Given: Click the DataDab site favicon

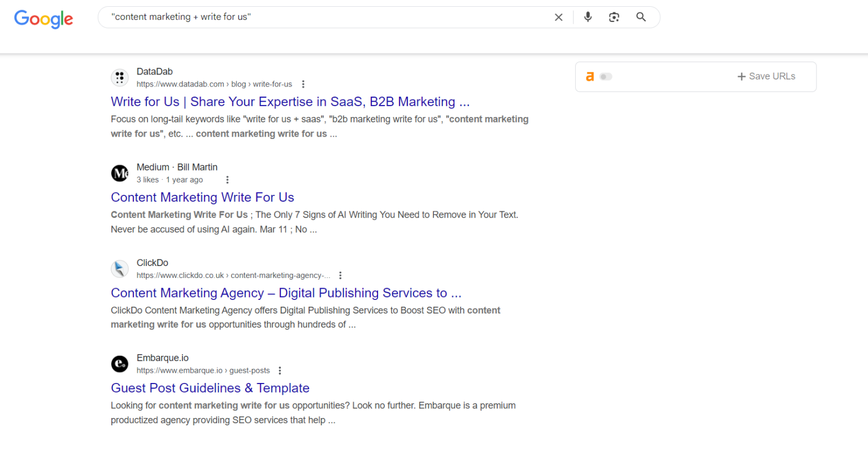Looking at the screenshot, I should pyautogui.click(x=119, y=78).
